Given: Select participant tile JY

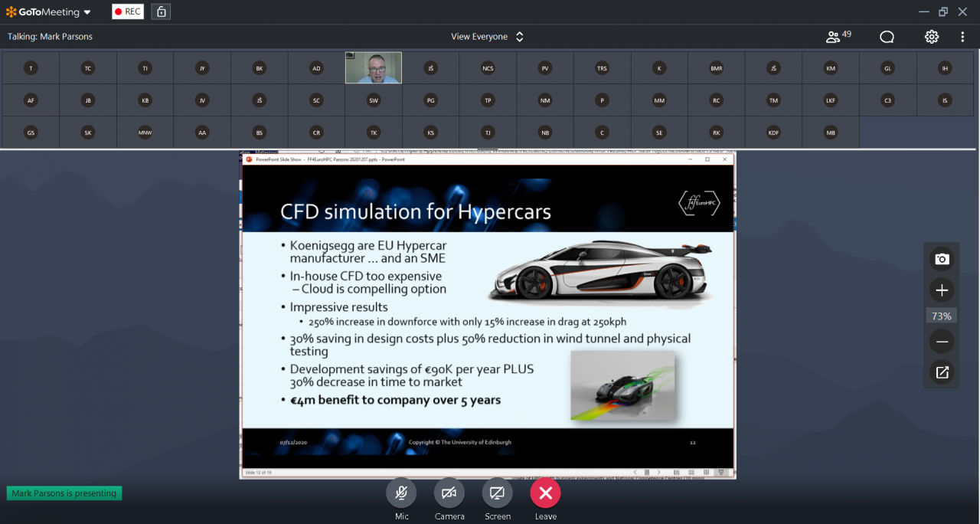Looking at the screenshot, I should point(202,68).
